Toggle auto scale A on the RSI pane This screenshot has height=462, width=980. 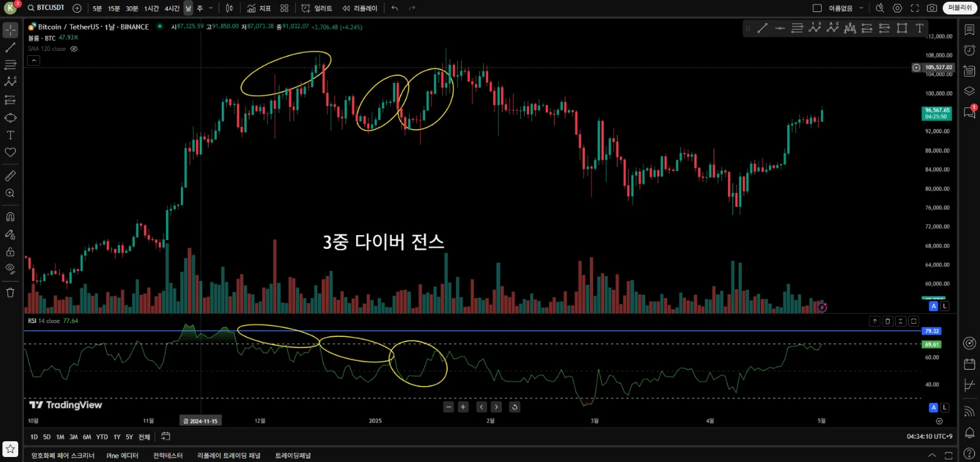(934, 407)
